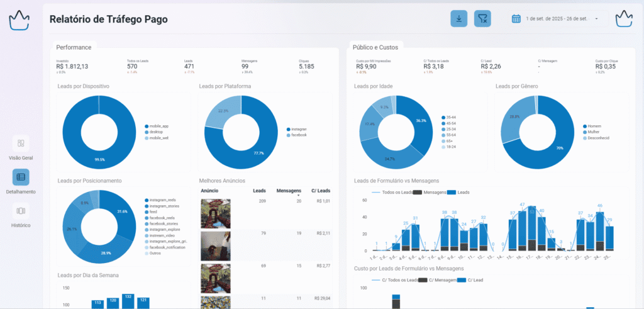Open ad thumbnail in the 69 leads row

tap(216, 278)
